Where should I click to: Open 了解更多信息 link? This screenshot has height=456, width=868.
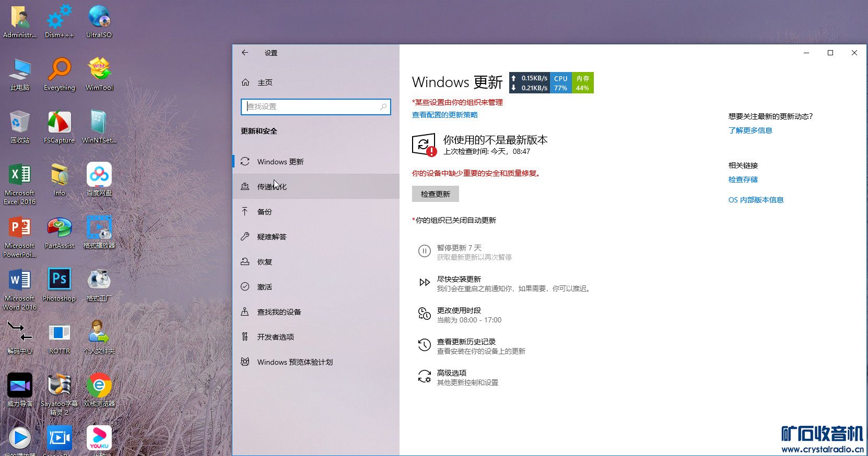[750, 130]
